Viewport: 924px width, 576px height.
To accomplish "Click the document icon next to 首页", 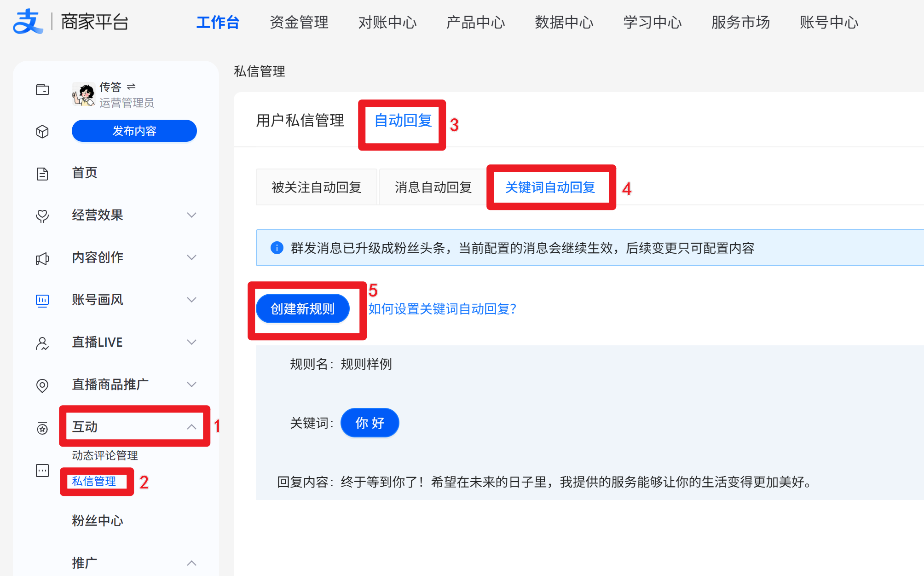I will click(x=42, y=174).
